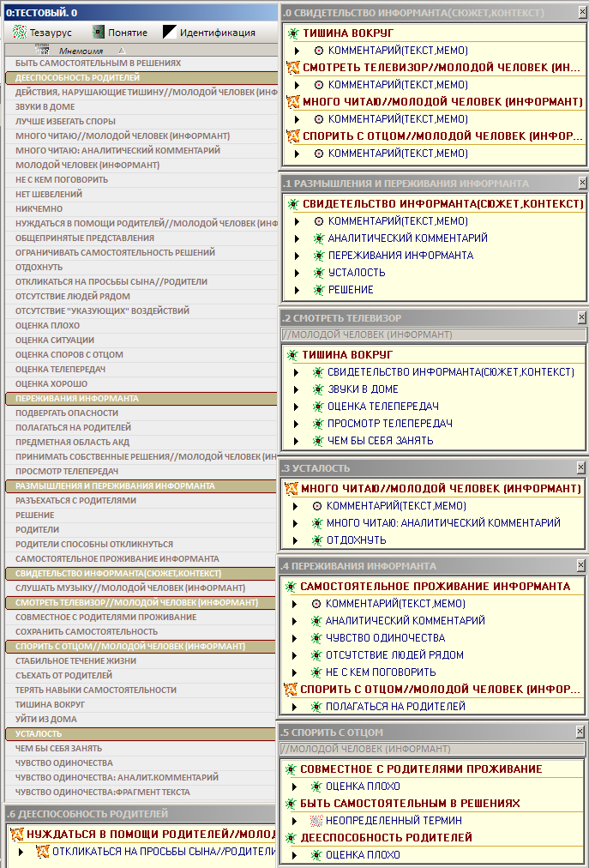Select ЧУВСТВО ОДИНОЧЕСТВА:ФРАГМЕНТ ТЕКСТА in the list
The height and width of the screenshot is (868, 589).
tap(141, 792)
